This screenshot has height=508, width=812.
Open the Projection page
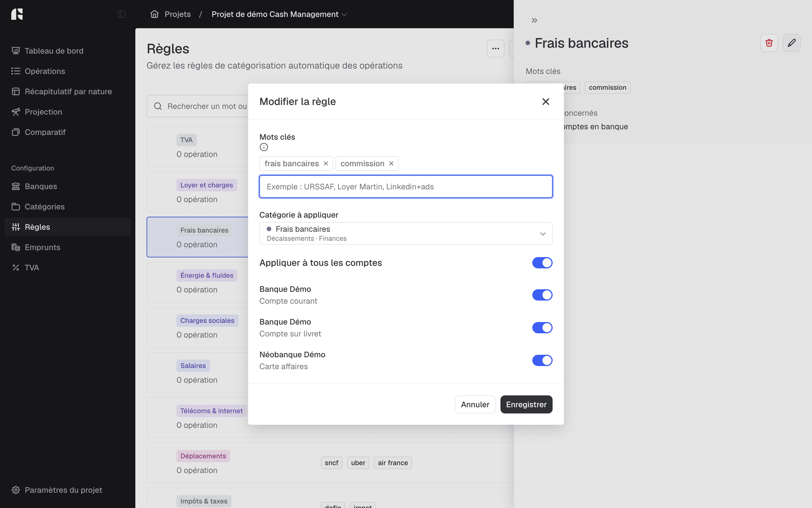(67, 112)
